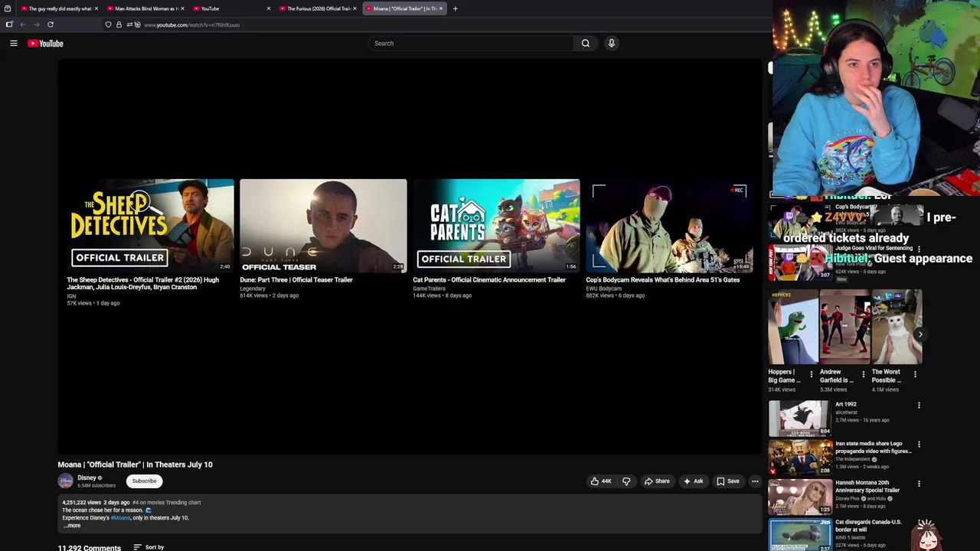Click 'The Independent' channel name
Screen dimensions: 980x551
[x=853, y=459]
